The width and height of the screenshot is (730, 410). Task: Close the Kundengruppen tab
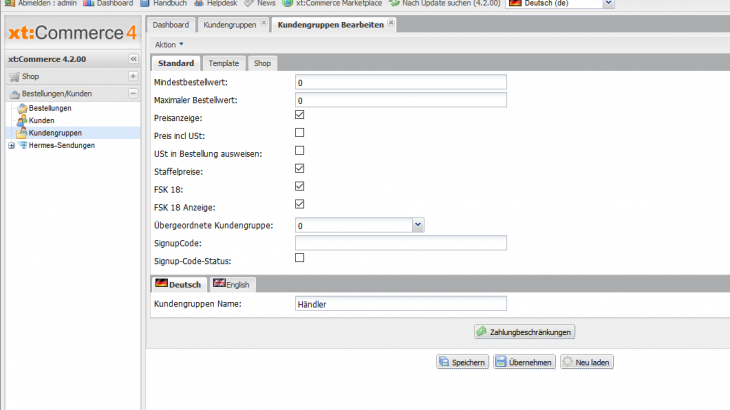[x=264, y=22]
